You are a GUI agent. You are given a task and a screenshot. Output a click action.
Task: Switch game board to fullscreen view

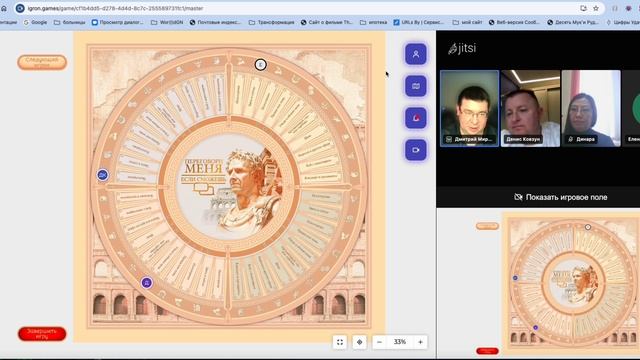pyautogui.click(x=340, y=342)
